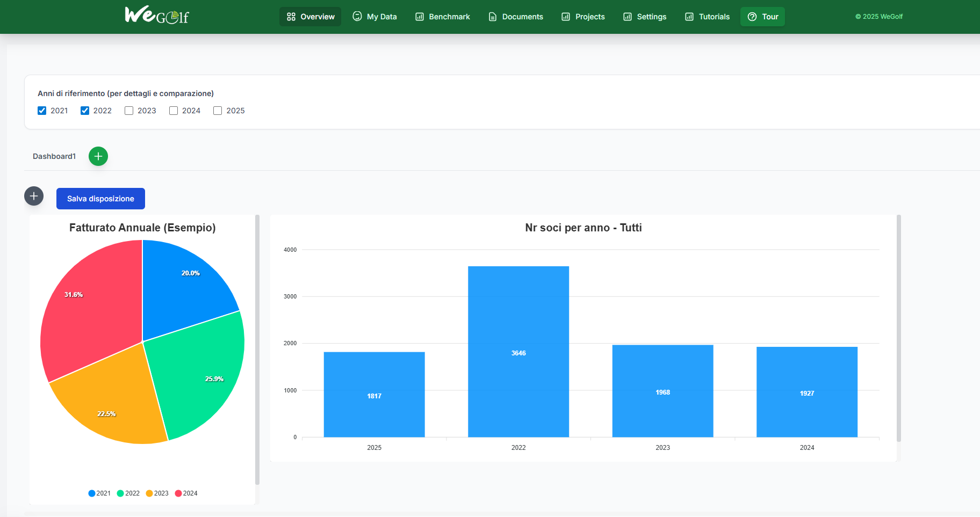Start the Tour

click(x=762, y=17)
